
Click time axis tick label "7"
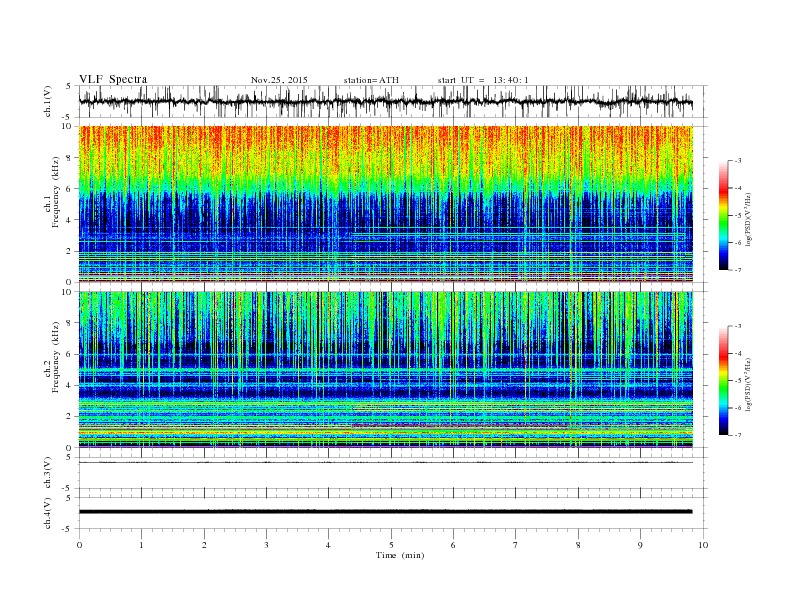pos(516,545)
